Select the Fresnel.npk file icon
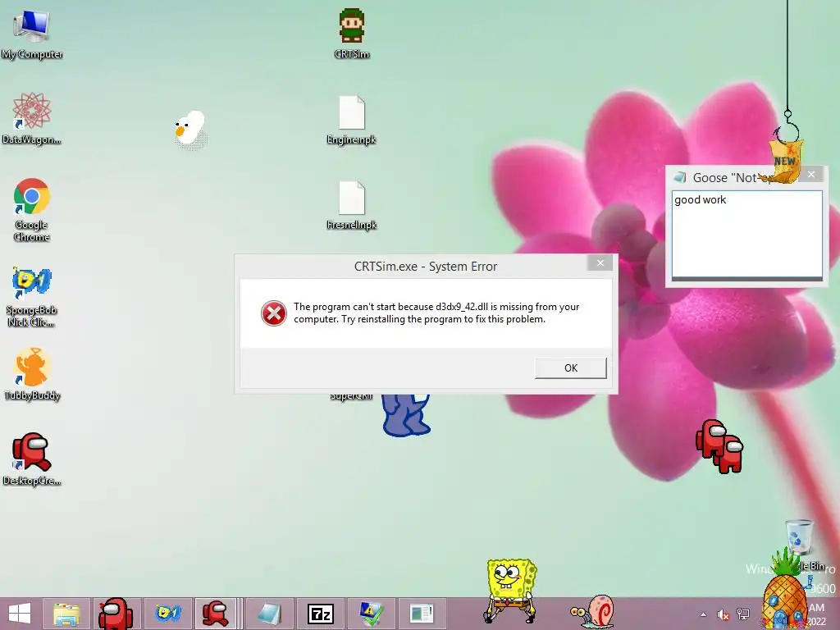 coord(351,206)
